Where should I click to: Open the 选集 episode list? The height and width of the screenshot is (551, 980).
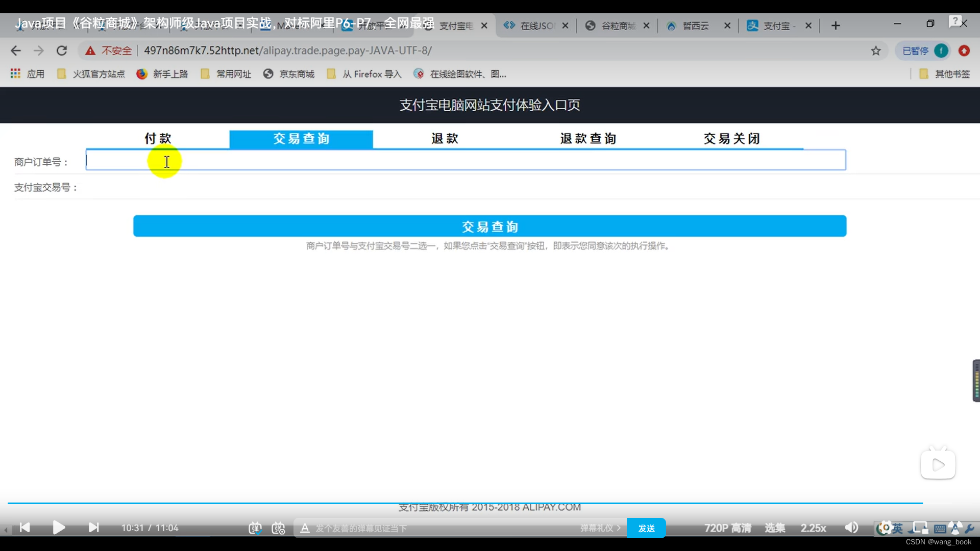(x=775, y=528)
